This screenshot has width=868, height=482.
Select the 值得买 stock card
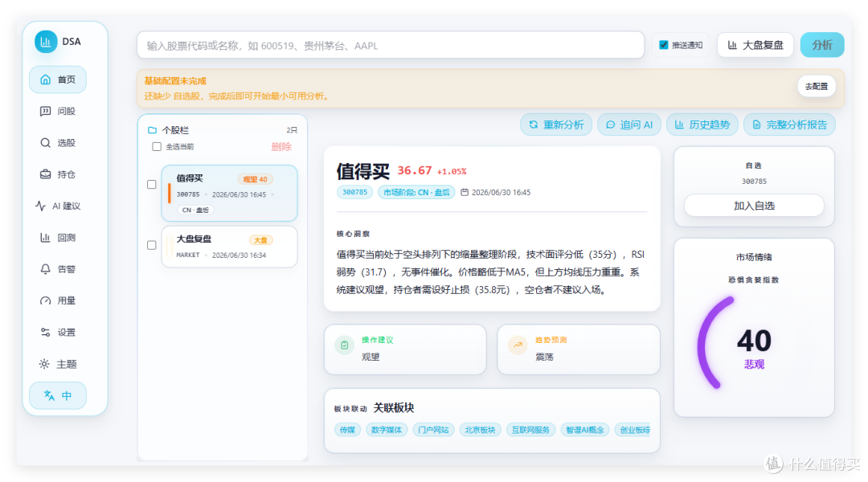229,193
